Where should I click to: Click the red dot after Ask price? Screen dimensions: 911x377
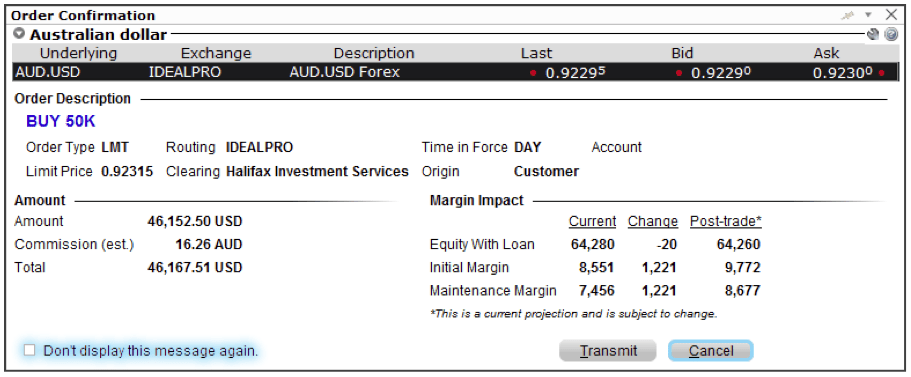[881, 73]
